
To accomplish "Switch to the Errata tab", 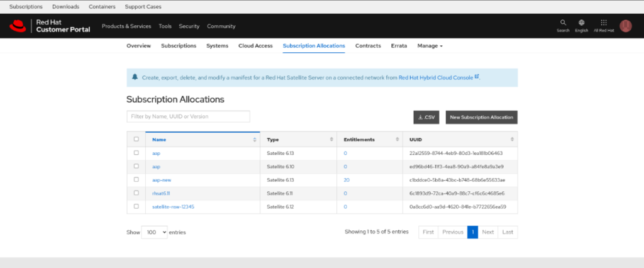I will coord(399,46).
